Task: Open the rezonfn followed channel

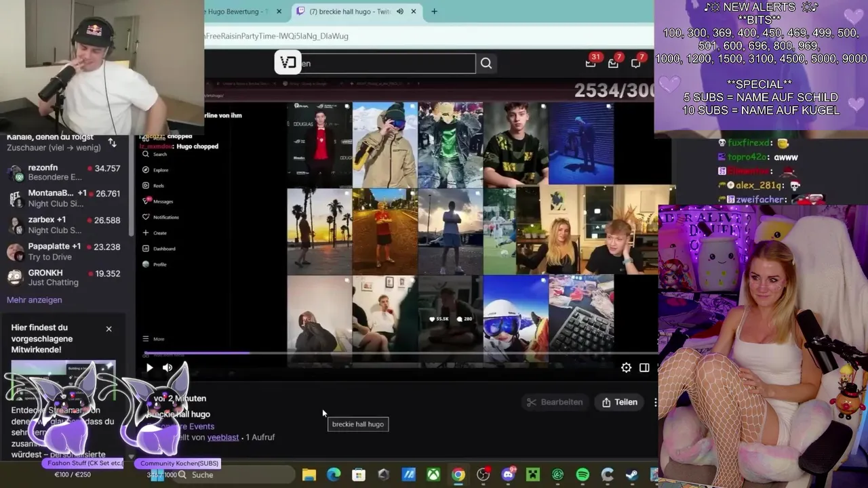Action: pyautogui.click(x=63, y=172)
